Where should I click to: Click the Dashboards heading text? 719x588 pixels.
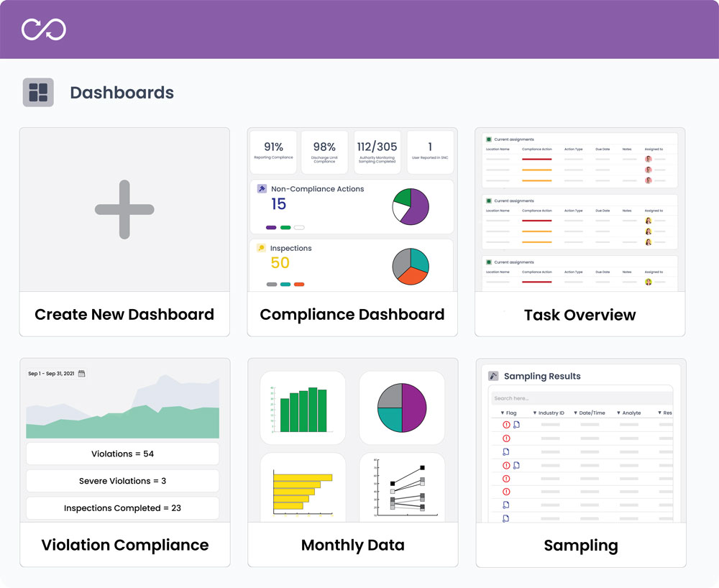(122, 93)
